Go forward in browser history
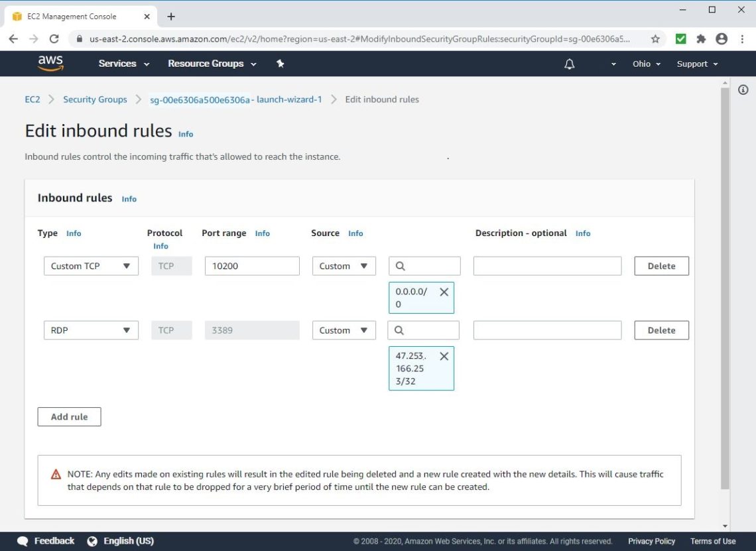Image resolution: width=756 pixels, height=551 pixels. pyautogui.click(x=34, y=39)
